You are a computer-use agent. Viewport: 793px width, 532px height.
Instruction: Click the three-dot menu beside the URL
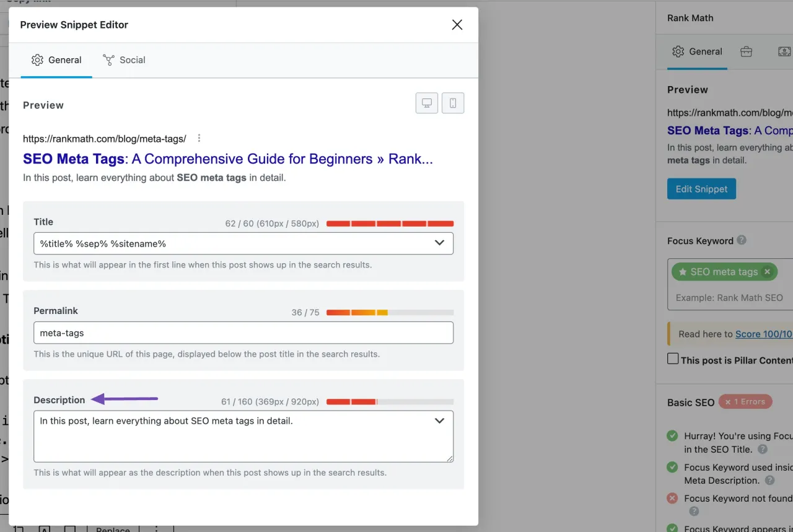(199, 138)
